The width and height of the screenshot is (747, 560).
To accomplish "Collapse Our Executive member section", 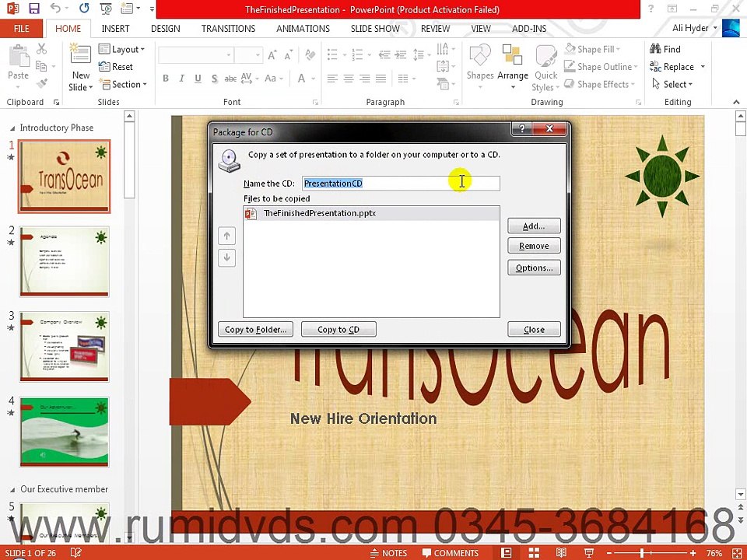I will tap(12, 489).
